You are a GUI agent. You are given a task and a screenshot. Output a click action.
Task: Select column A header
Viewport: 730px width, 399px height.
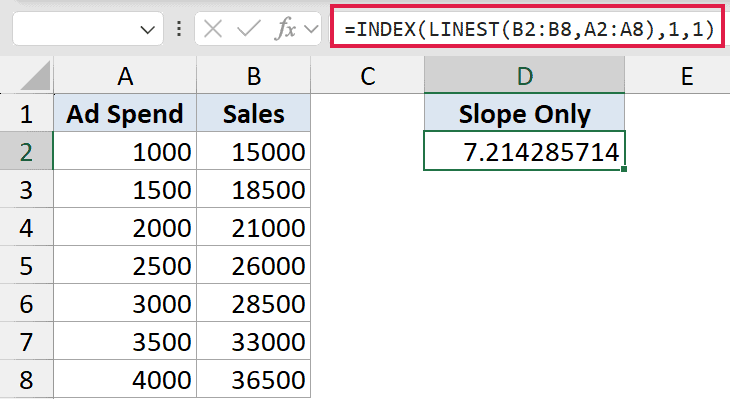point(125,76)
